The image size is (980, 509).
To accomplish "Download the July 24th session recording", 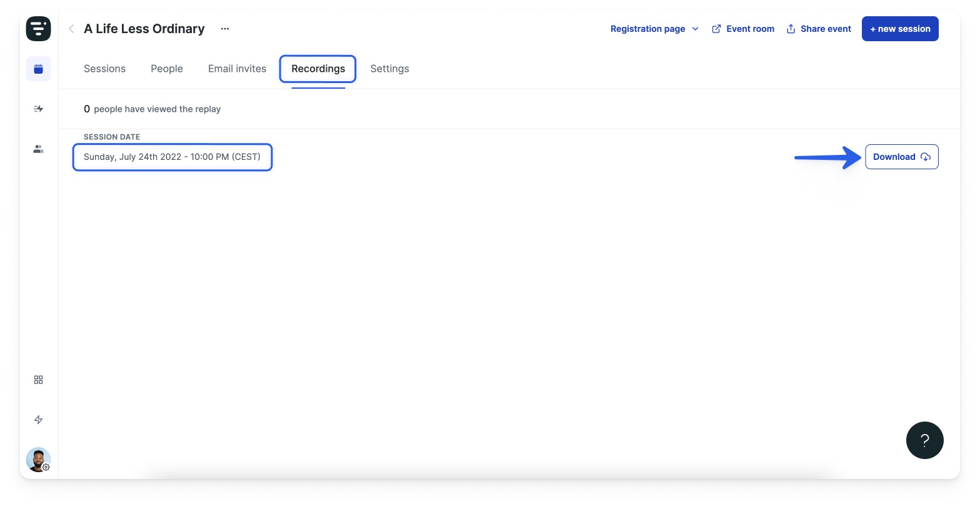I will 902,157.
